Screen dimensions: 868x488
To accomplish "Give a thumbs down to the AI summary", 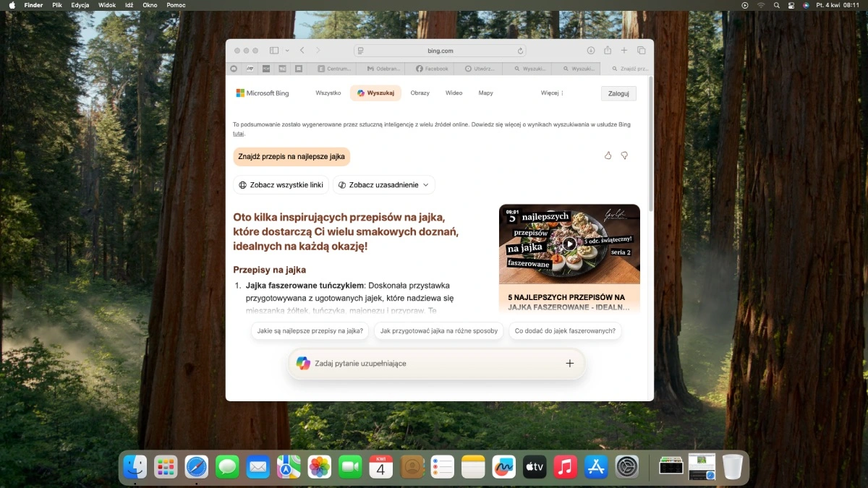I will point(624,155).
